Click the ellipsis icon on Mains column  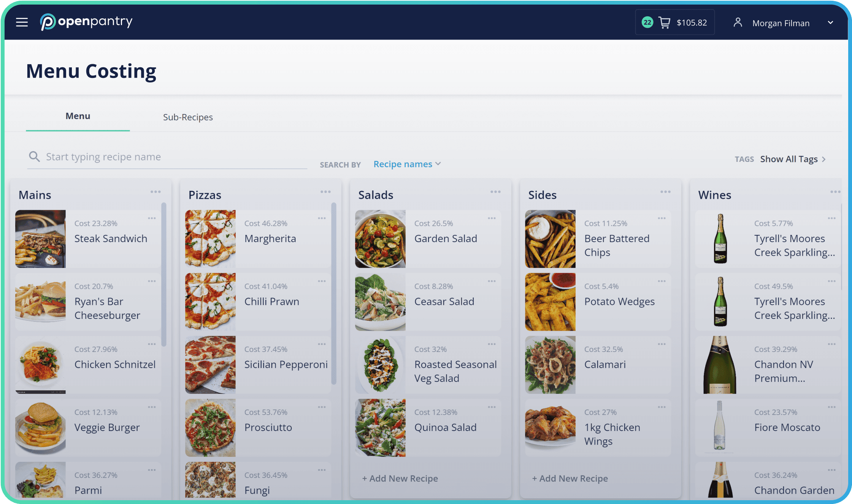coord(155,192)
